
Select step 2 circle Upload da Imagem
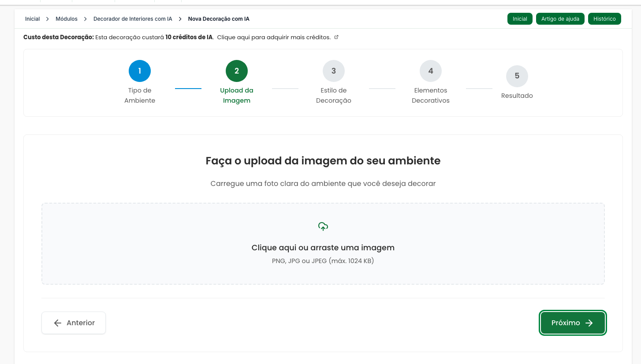(237, 71)
